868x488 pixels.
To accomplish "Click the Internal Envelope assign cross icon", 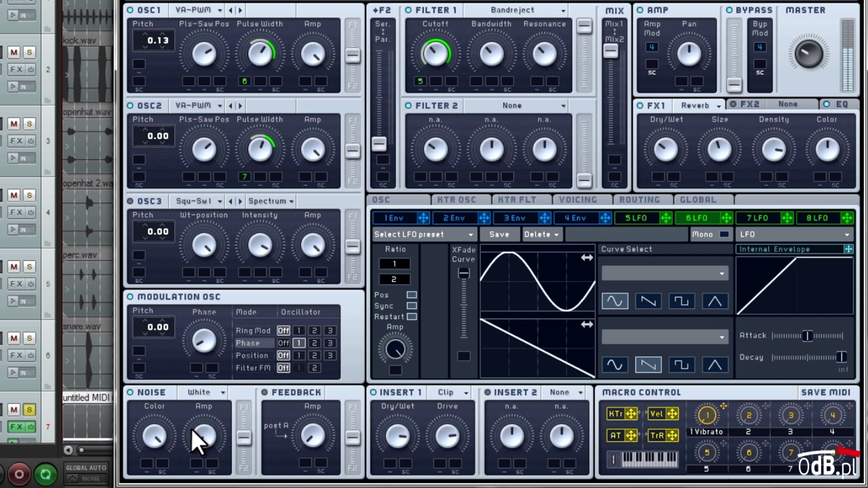I will [848, 249].
